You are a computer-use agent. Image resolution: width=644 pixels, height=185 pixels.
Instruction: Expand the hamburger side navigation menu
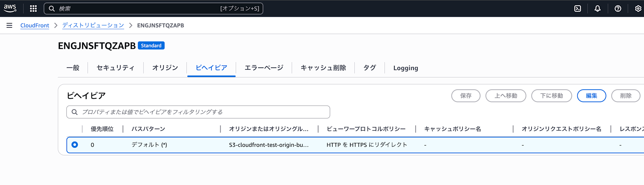[9, 25]
